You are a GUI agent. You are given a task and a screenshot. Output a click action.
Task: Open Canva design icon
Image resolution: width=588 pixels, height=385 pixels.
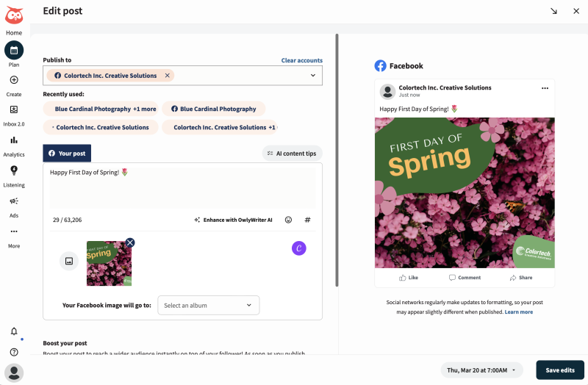point(299,248)
